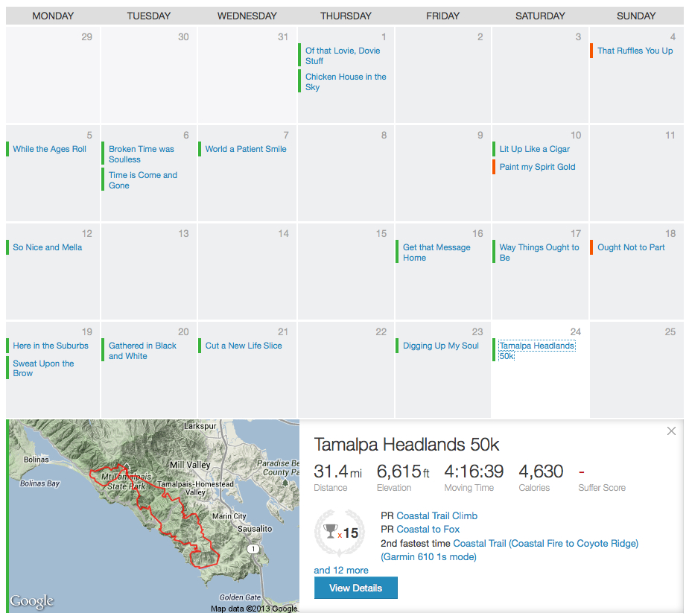Click the Google logo on map
Image resolution: width=689 pixels, height=616 pixels.
[32, 600]
